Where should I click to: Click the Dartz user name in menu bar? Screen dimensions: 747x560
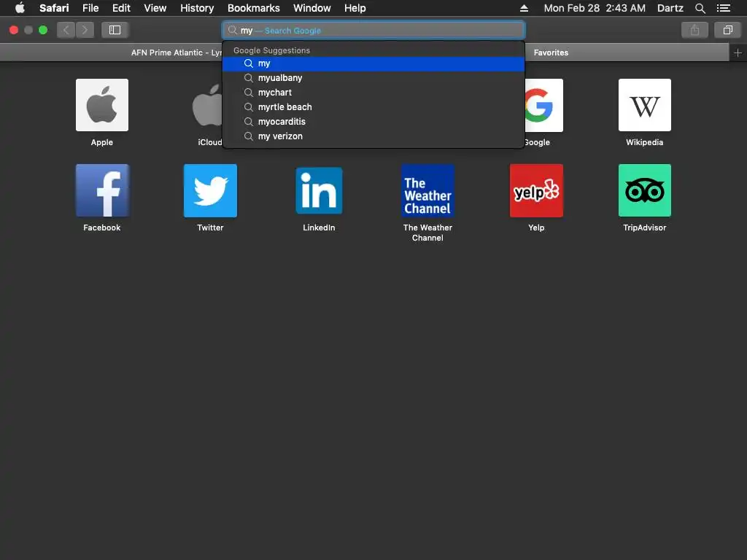tap(670, 8)
